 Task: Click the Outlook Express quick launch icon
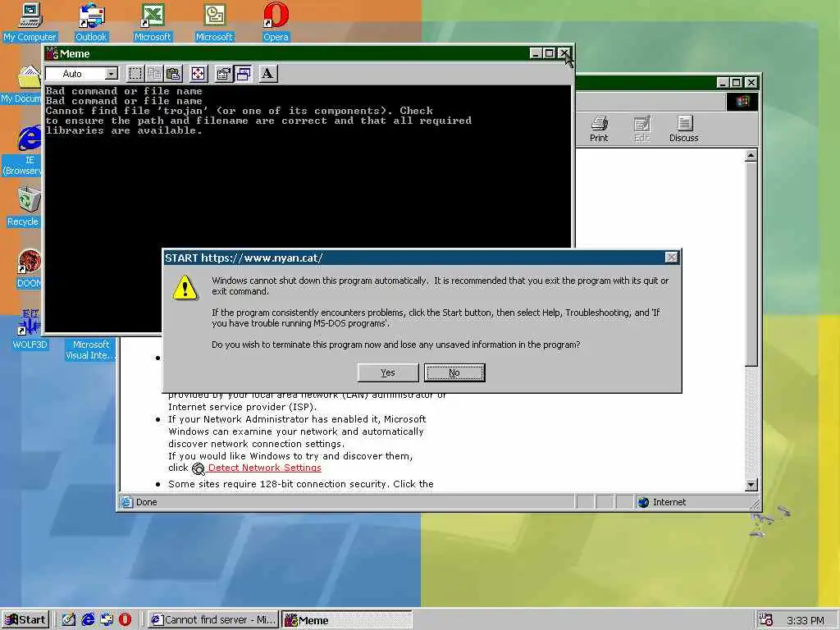(107, 620)
